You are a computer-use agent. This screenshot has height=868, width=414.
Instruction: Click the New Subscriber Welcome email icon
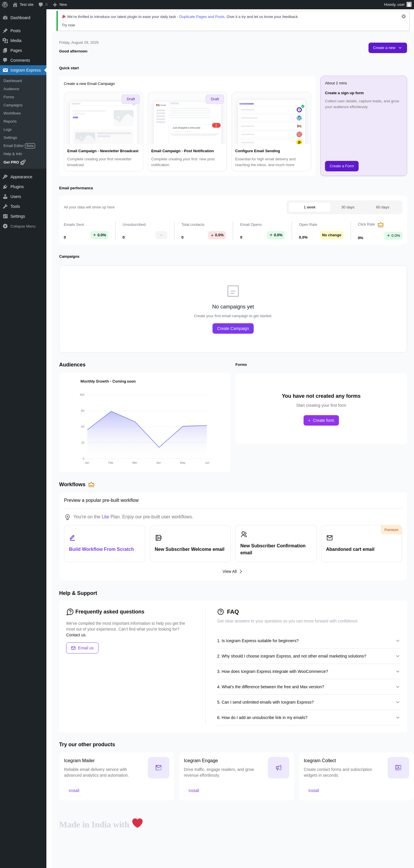[x=158, y=538]
